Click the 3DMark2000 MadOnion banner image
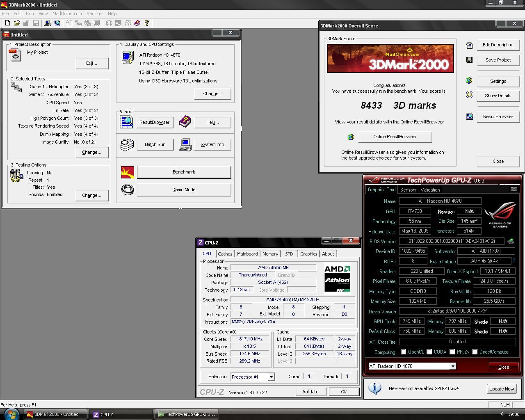 [x=390, y=58]
